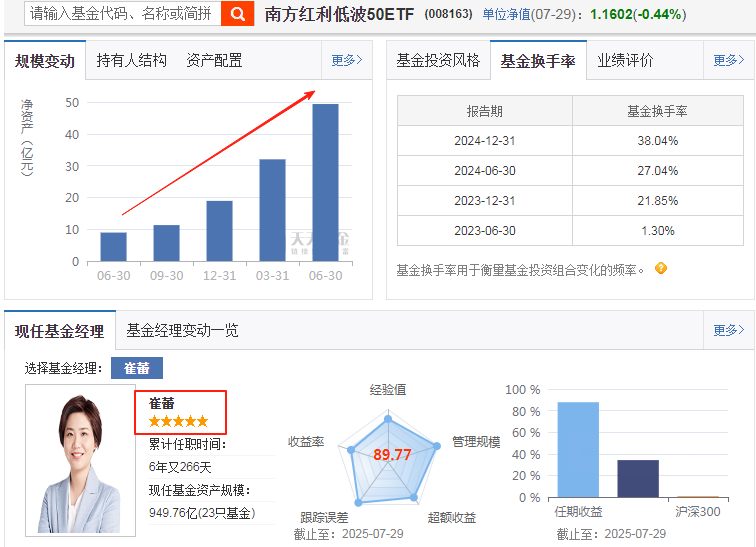Click the 基金换手率 column header

click(657, 111)
